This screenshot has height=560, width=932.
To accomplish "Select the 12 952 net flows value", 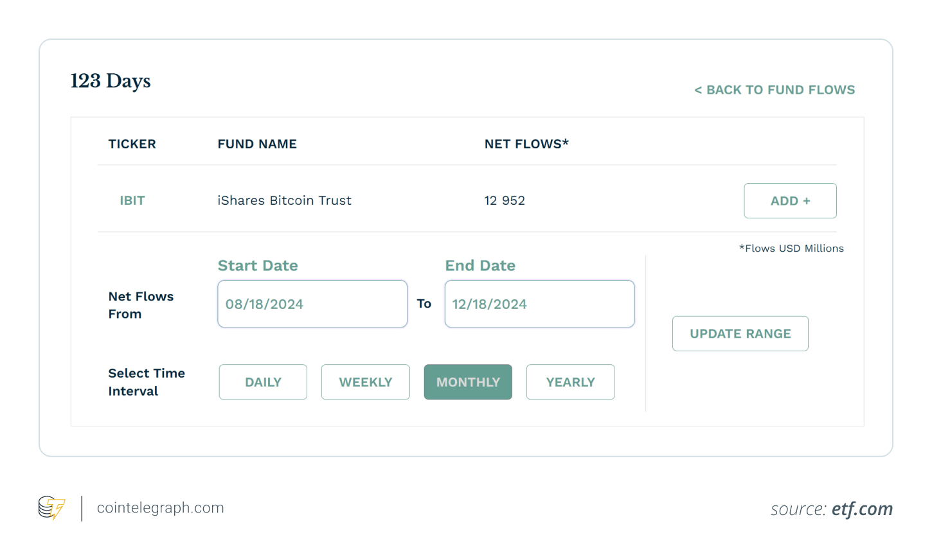I will click(x=505, y=200).
